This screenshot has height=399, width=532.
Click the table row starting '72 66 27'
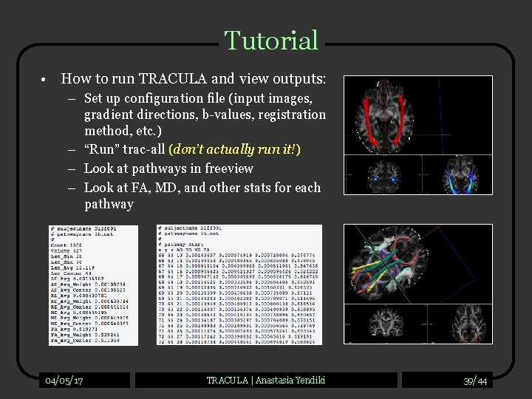(x=235, y=336)
